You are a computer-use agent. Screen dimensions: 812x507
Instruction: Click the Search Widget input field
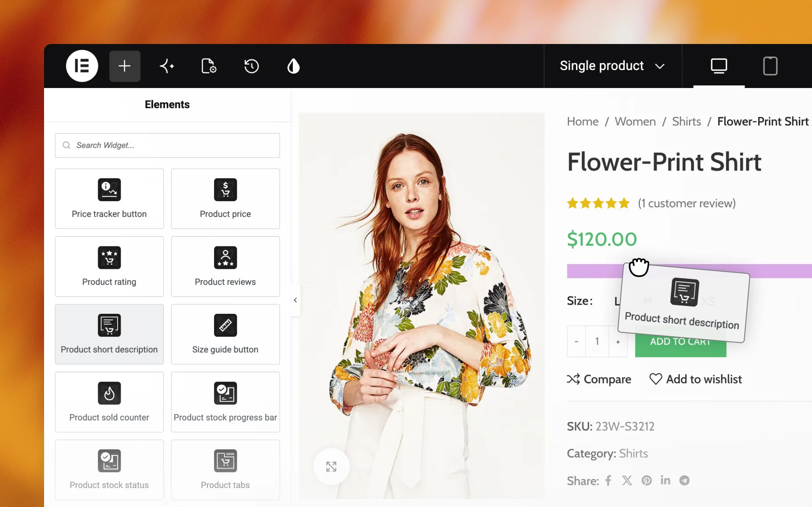point(167,145)
